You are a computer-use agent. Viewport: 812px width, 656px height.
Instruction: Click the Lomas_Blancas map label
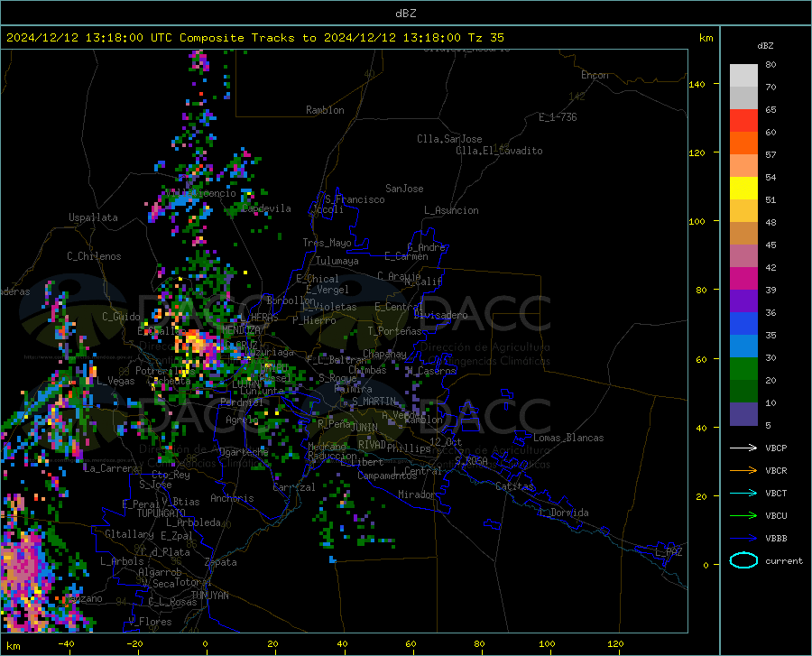[568, 438]
